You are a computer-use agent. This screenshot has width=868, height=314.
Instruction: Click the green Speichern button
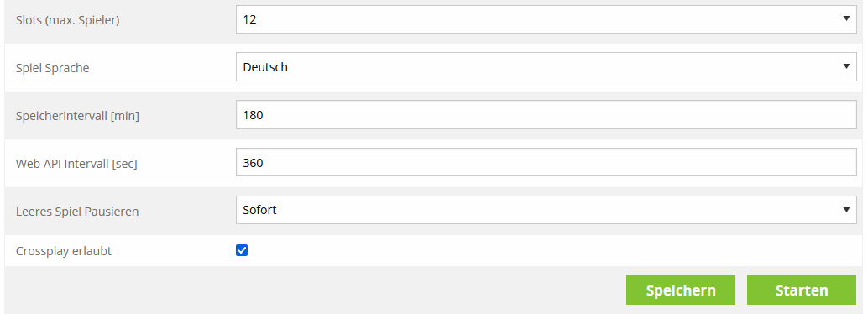[680, 290]
